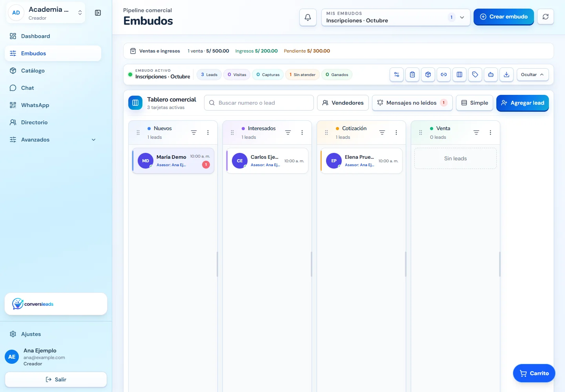Open the María Demo lead card
The image size is (565, 392).
tap(173, 161)
